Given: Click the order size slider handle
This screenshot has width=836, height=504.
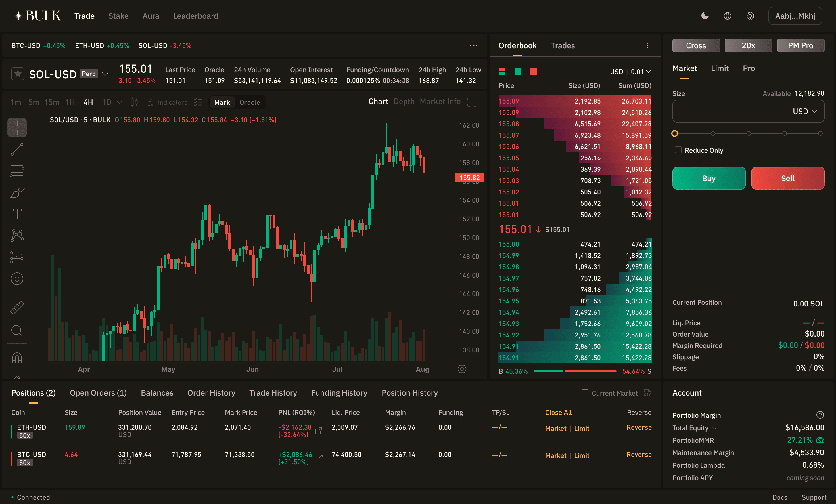Looking at the screenshot, I should point(674,133).
